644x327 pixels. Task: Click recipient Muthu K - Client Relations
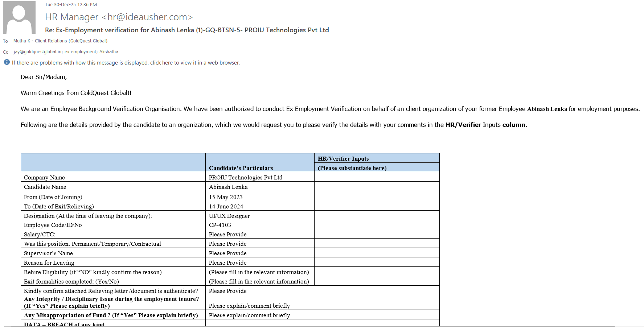61,41
